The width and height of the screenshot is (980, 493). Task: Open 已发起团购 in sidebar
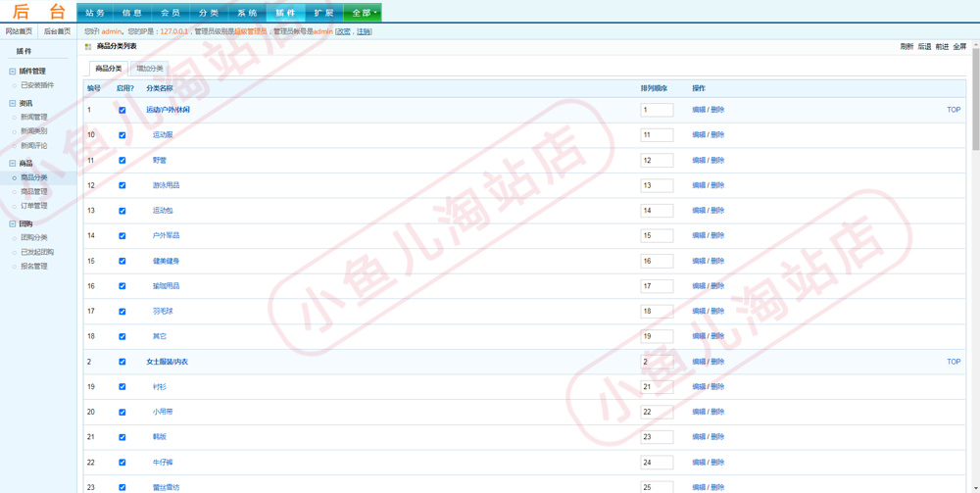[x=37, y=252]
